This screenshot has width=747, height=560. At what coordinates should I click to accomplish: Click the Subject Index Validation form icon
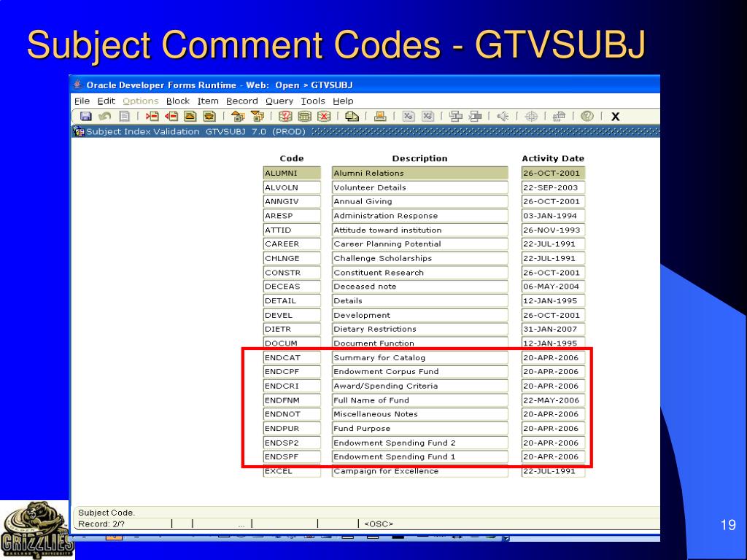pyautogui.click(x=79, y=131)
